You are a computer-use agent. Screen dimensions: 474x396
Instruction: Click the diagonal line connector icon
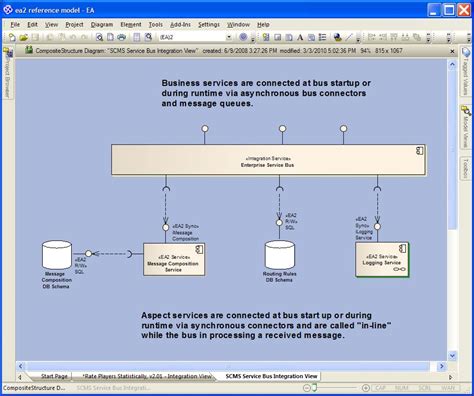349,37
